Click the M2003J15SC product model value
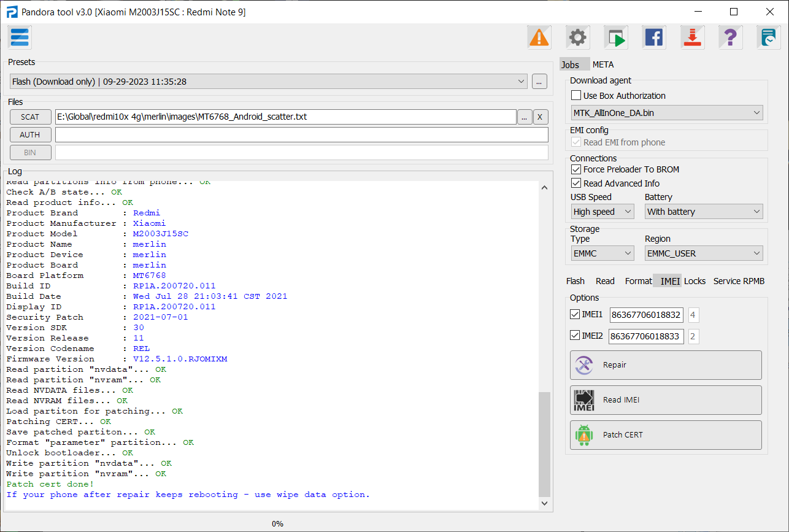This screenshot has height=532, width=789. pos(161,234)
